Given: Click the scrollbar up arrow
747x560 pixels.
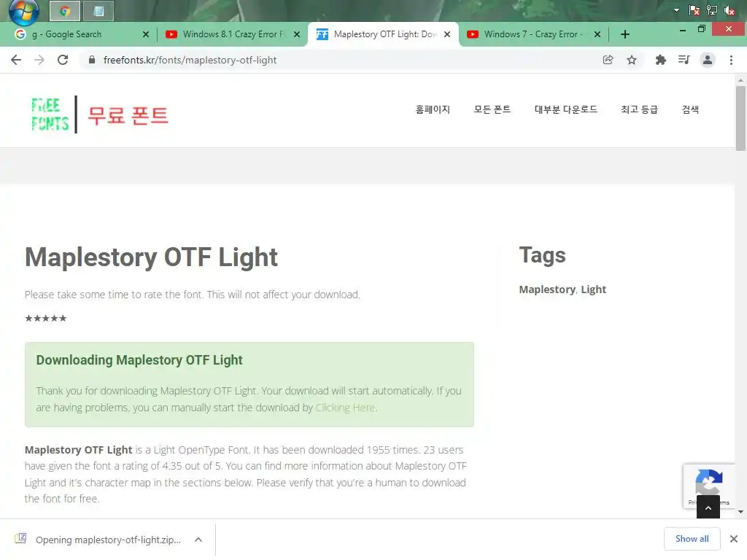Looking at the screenshot, I should click(x=740, y=80).
